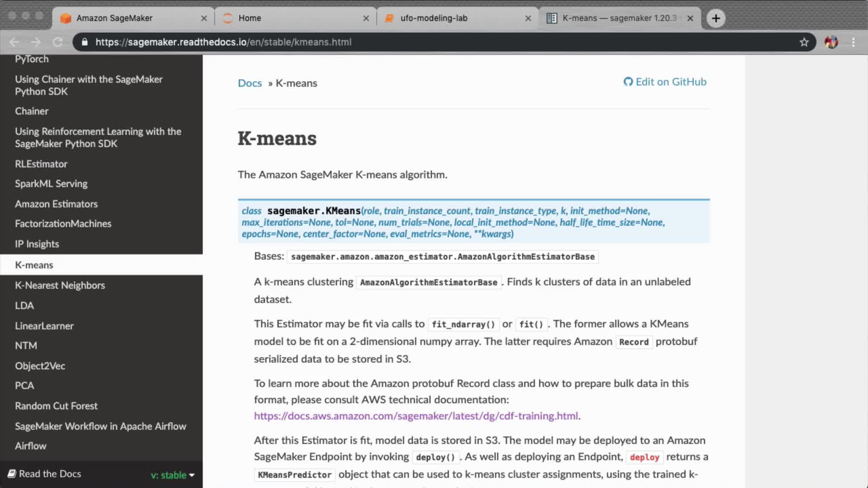Close the Amazon SageMaker tab

pos(204,18)
